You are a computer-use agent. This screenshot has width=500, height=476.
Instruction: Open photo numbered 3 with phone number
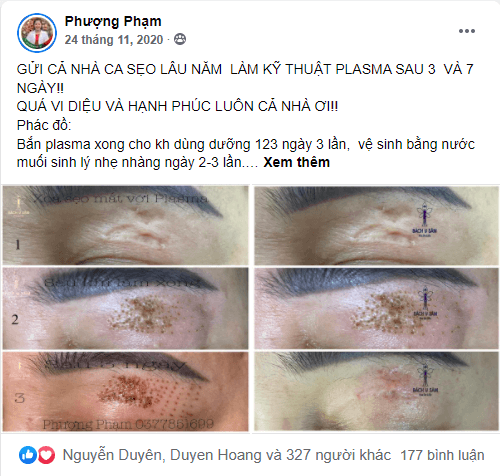point(125,391)
